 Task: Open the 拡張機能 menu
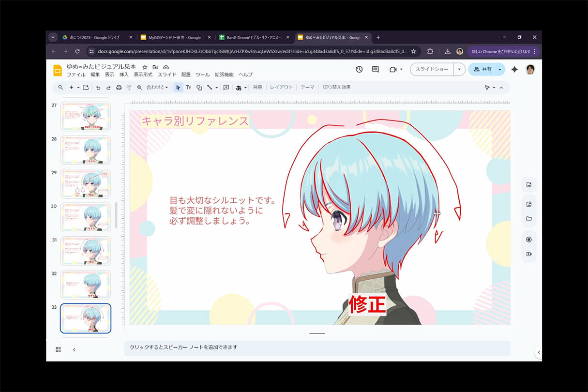224,75
